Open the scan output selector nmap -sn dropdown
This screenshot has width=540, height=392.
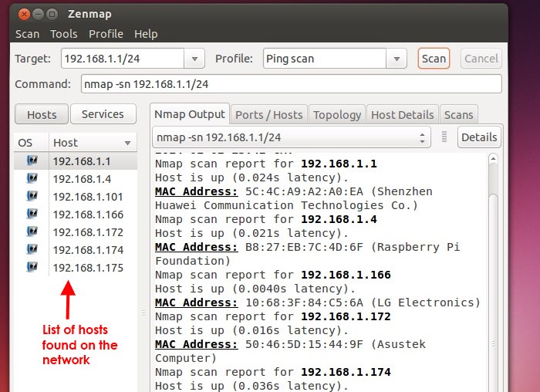pyautogui.click(x=292, y=137)
